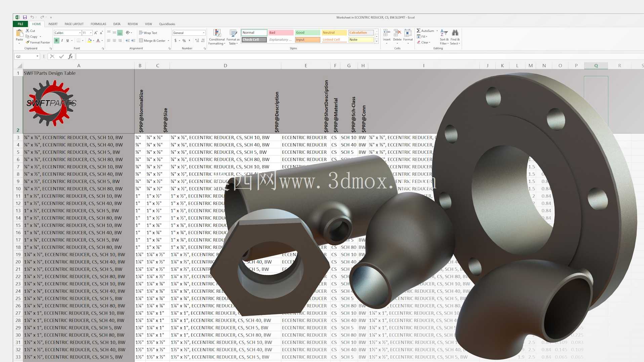Screen dimensions: 644x362
Task: Increase the cell indent
Action: tap(133, 40)
